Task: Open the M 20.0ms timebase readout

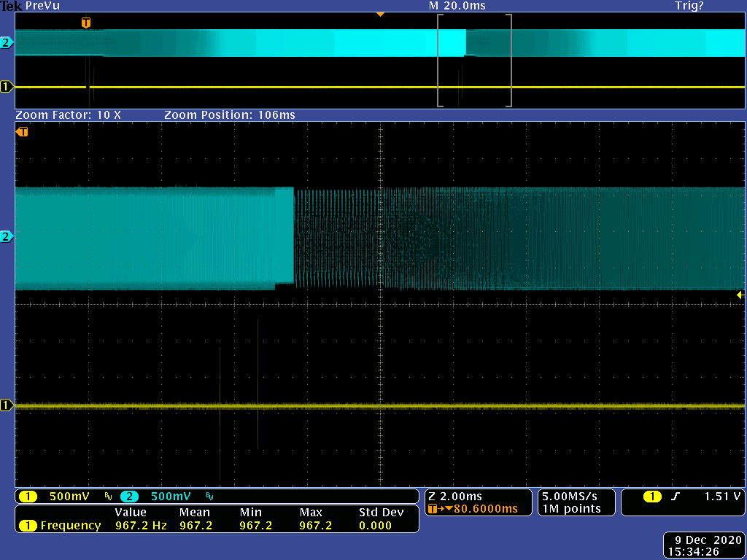Action: coord(457,6)
